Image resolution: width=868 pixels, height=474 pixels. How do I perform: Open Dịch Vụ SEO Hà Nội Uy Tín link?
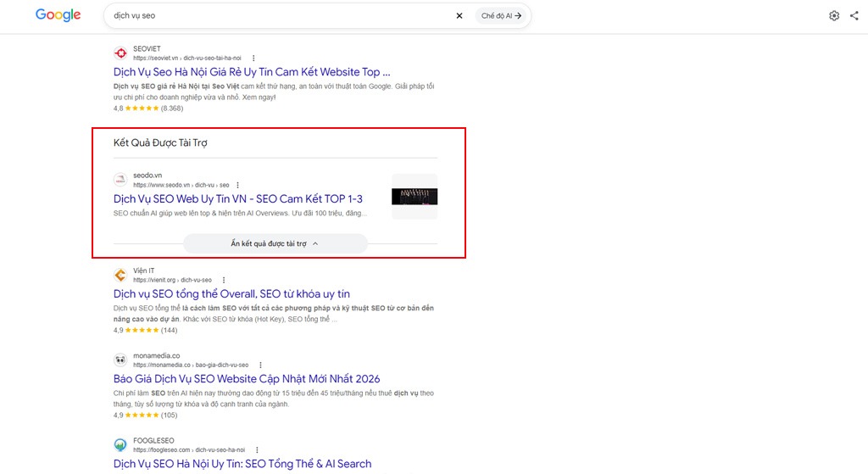242,464
